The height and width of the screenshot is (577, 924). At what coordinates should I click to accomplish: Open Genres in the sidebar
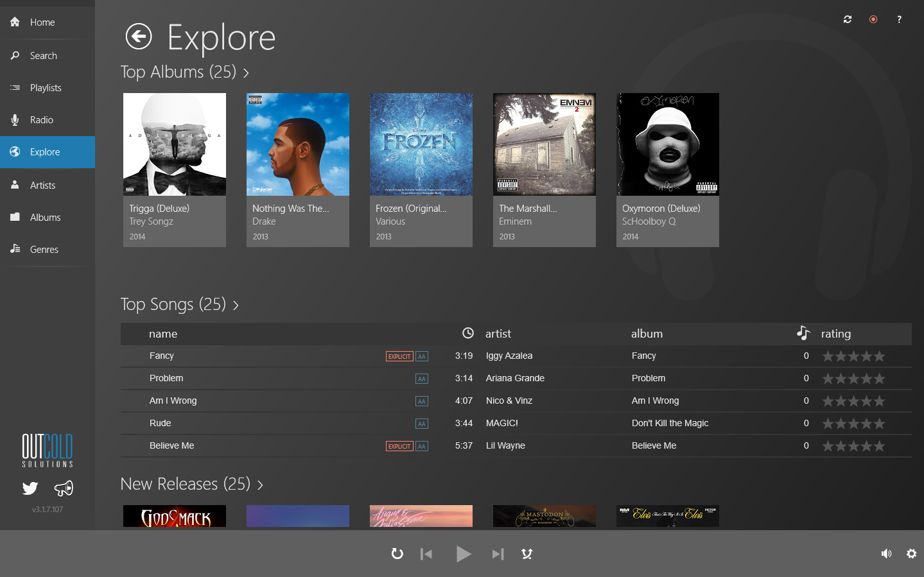(48, 250)
